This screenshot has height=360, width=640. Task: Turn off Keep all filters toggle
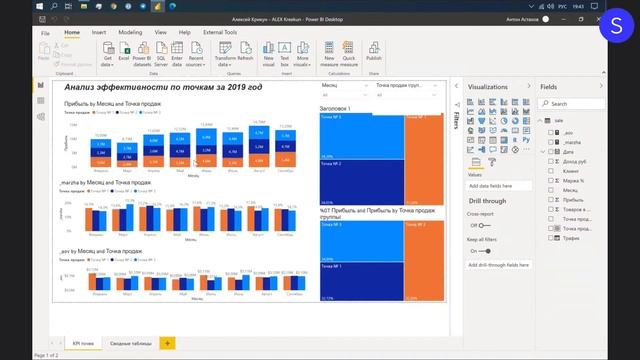[485, 251]
